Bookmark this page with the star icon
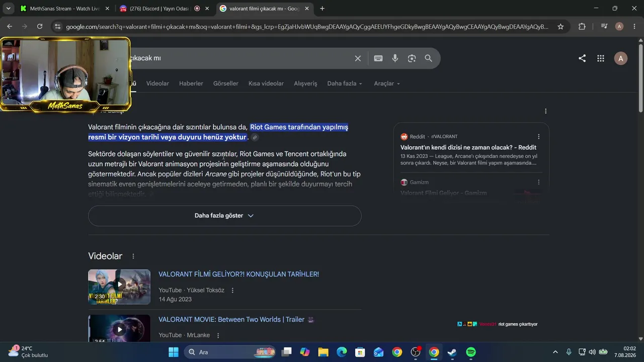 coord(560,27)
